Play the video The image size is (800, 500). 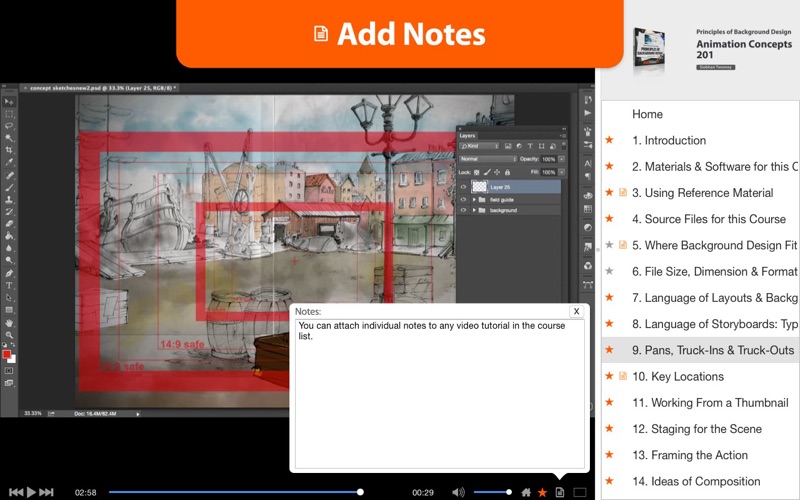coord(31,492)
